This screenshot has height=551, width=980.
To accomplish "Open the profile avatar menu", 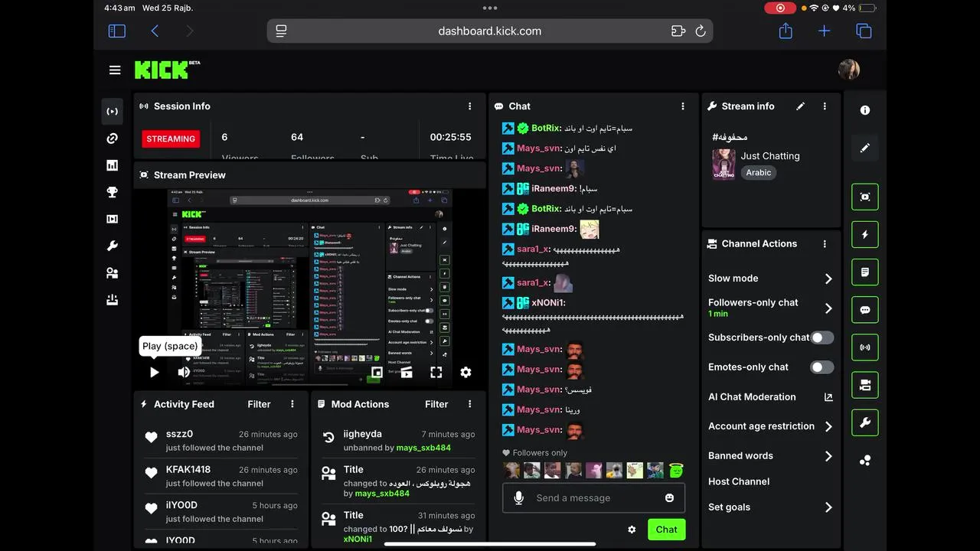I will tap(849, 70).
